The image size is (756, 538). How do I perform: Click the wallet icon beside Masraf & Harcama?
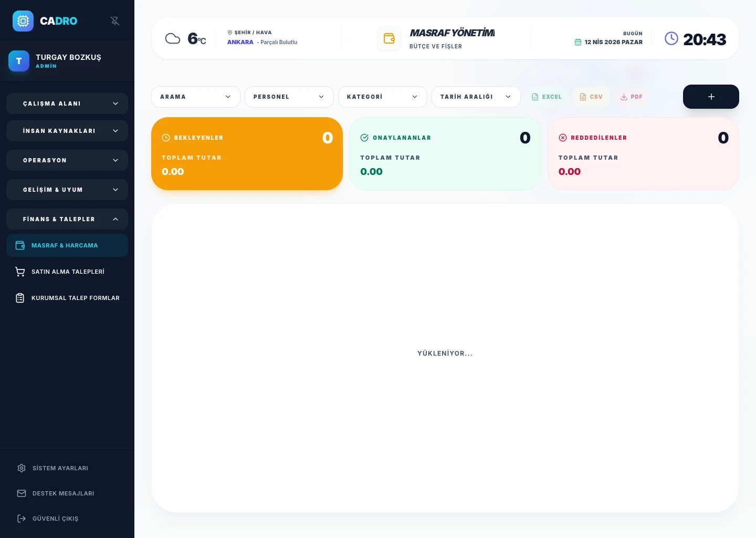[20, 245]
